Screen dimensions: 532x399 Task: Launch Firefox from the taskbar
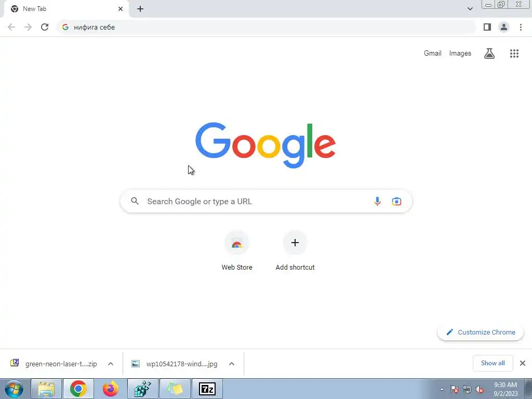[x=110, y=389]
